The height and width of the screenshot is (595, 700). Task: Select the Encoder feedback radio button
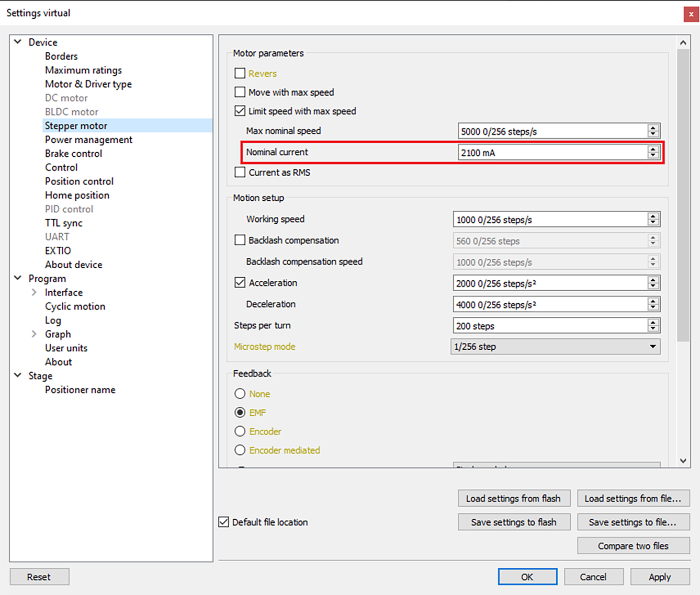240,431
